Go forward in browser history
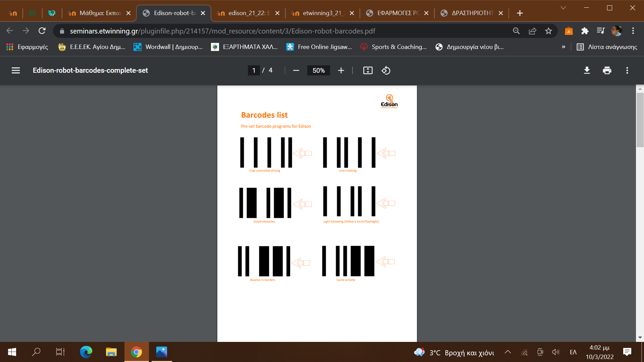This screenshot has width=644, height=362. tap(26, 31)
